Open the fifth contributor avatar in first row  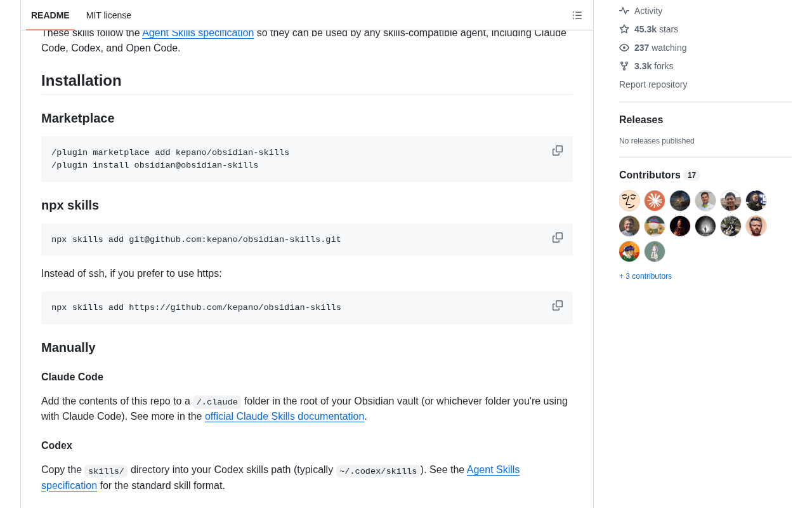tap(731, 201)
